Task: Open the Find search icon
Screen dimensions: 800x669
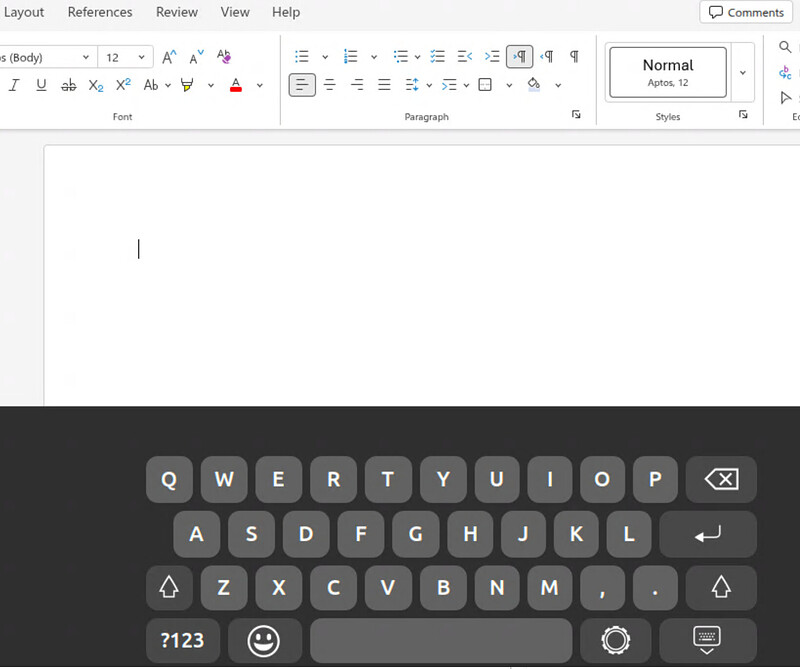Action: coord(785,47)
